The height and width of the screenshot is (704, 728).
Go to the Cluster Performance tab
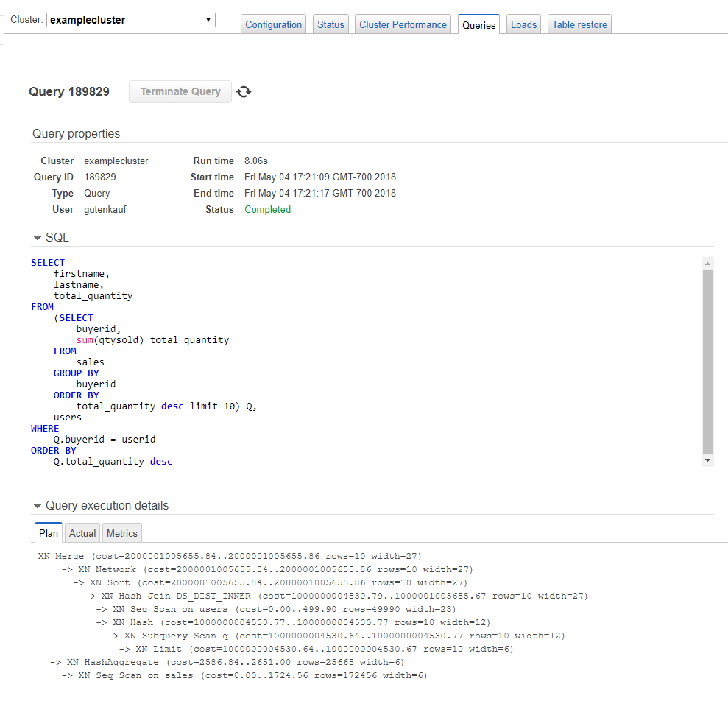(403, 24)
